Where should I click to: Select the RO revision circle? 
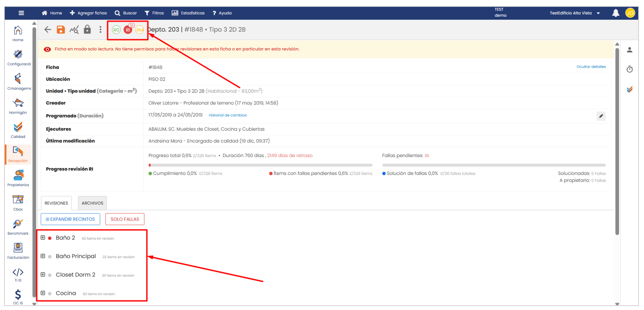(x=116, y=30)
